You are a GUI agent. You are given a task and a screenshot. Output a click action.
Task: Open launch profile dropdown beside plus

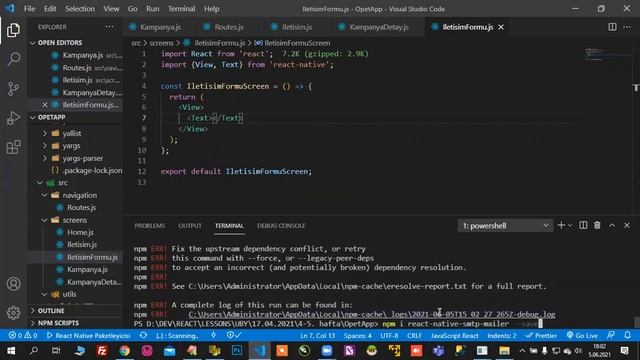click(570, 225)
